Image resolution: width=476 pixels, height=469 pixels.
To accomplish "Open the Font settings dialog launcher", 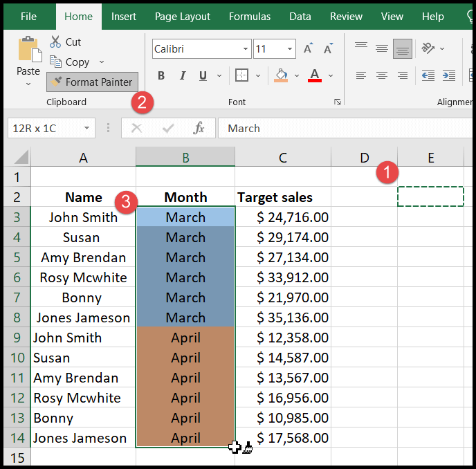I will 338,102.
